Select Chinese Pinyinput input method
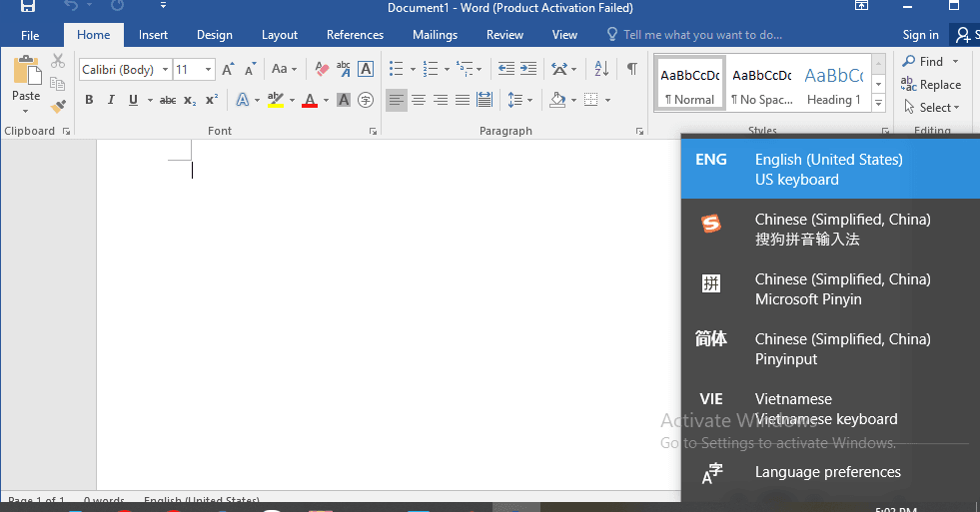980x512 pixels. tap(830, 349)
